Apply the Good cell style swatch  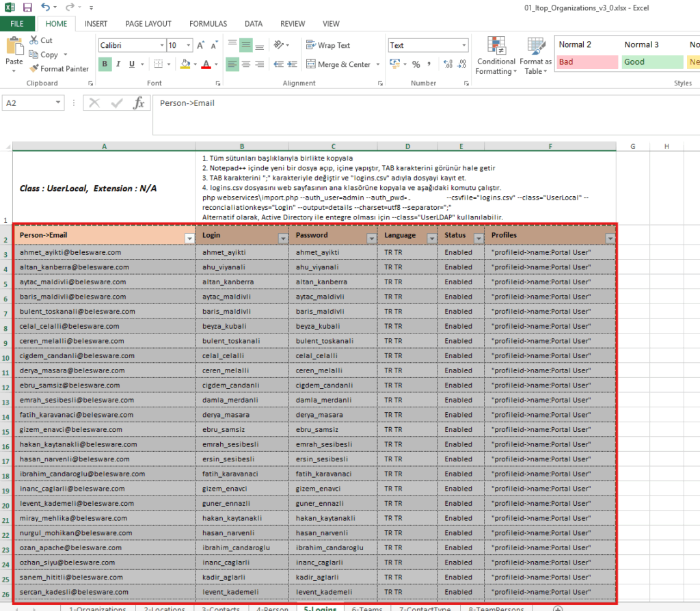652,62
